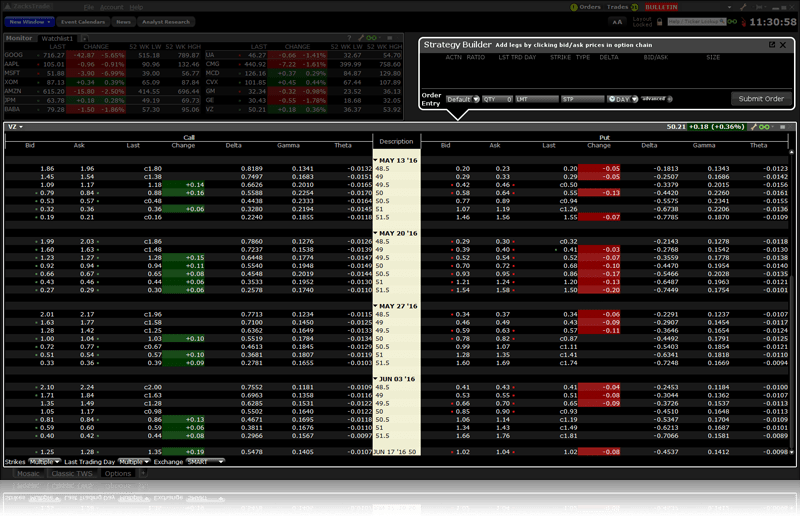Open option chain wrench configuration icon
Image resolution: width=800 pixels, height=520 pixels.
[754, 127]
